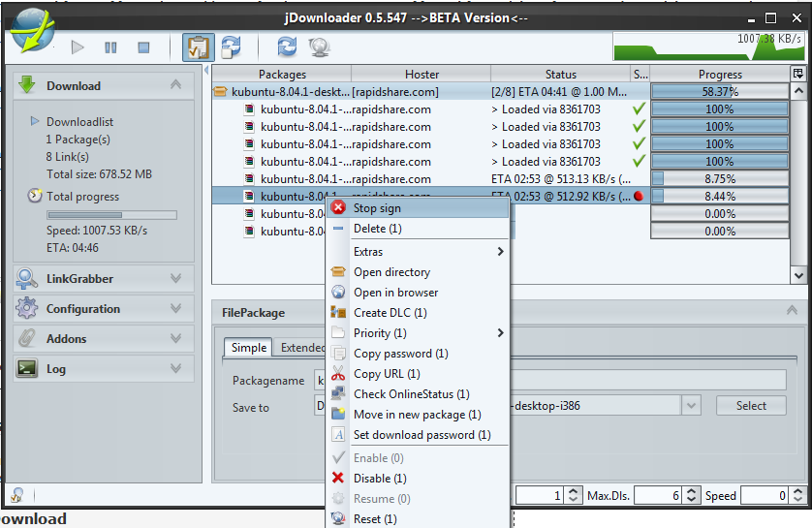The width and height of the screenshot is (812, 528).
Task: Pause downloads with the pause button
Action: [x=110, y=47]
